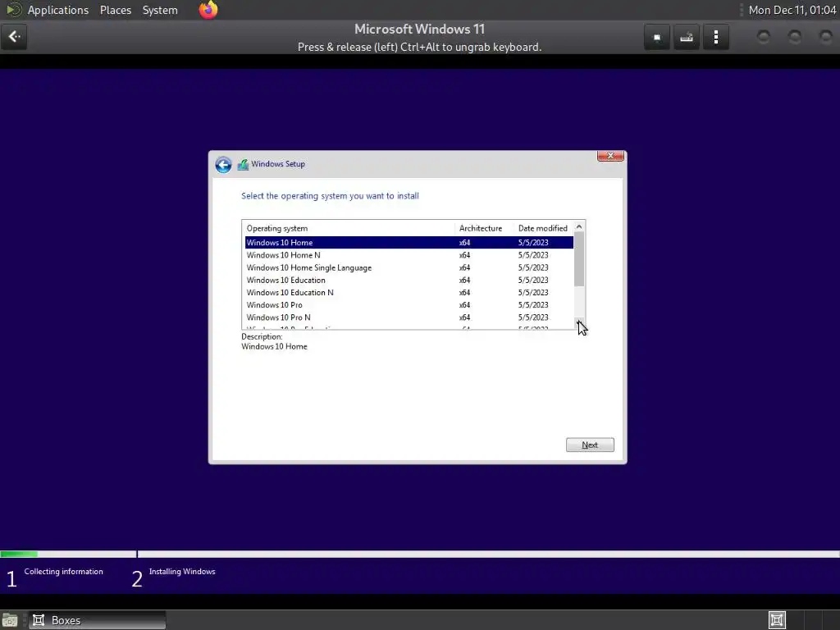
Task: Click the Operating system column header
Action: [x=349, y=228]
